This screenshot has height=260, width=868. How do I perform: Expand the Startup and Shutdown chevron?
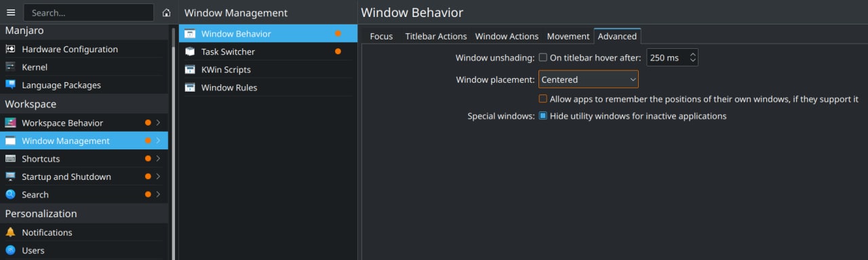tap(158, 177)
